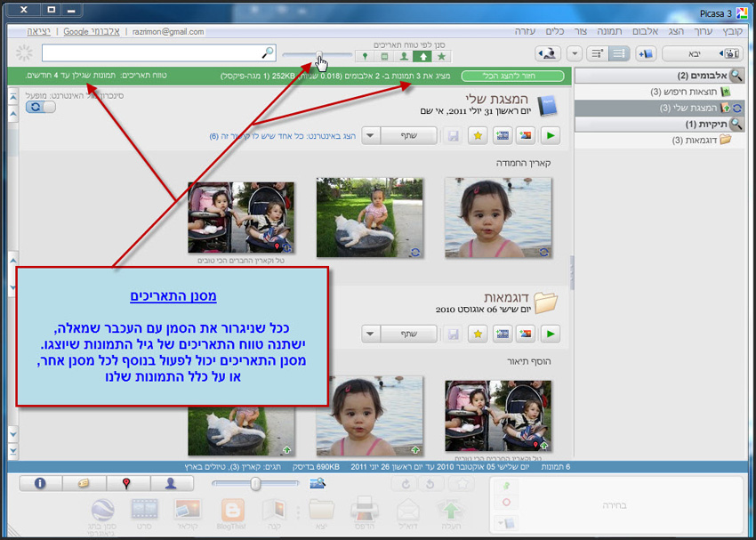Open the הצג menu
This screenshot has height=540, width=756.
[x=677, y=31]
